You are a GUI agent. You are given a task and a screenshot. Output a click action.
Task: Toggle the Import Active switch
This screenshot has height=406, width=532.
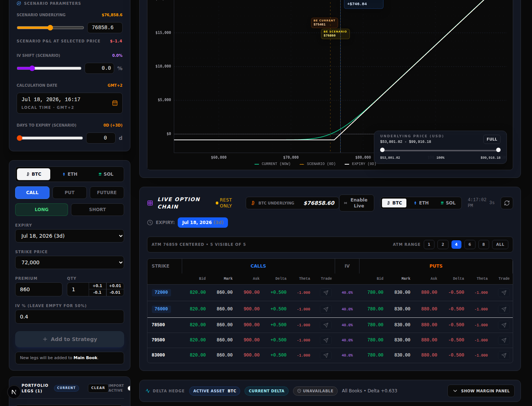(x=129, y=388)
